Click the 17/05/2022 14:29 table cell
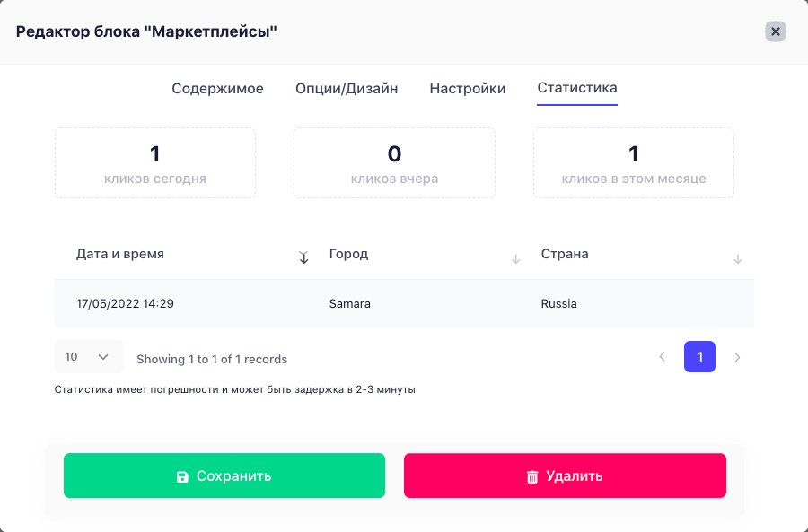The width and height of the screenshot is (808, 532). (x=125, y=303)
